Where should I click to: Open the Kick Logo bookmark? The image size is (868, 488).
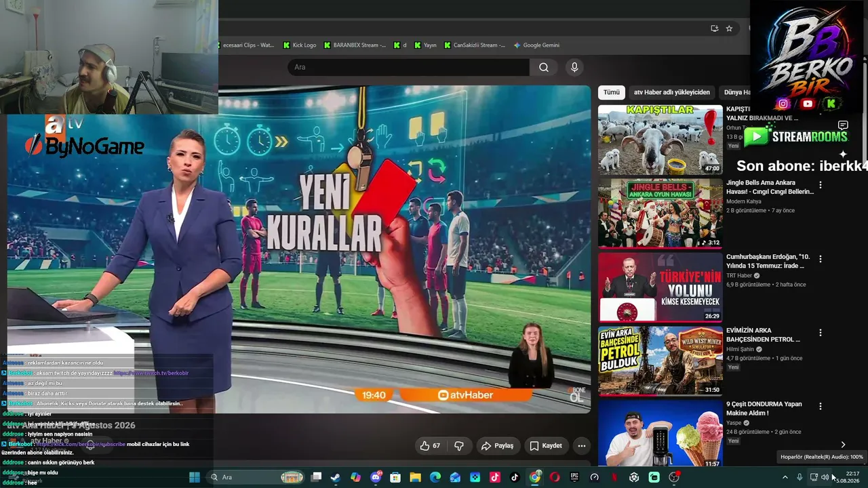tap(300, 45)
